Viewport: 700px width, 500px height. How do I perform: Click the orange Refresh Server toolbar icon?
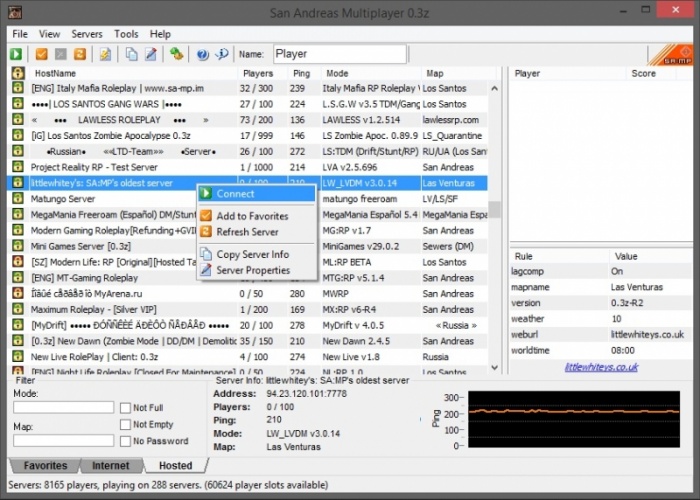click(79, 54)
